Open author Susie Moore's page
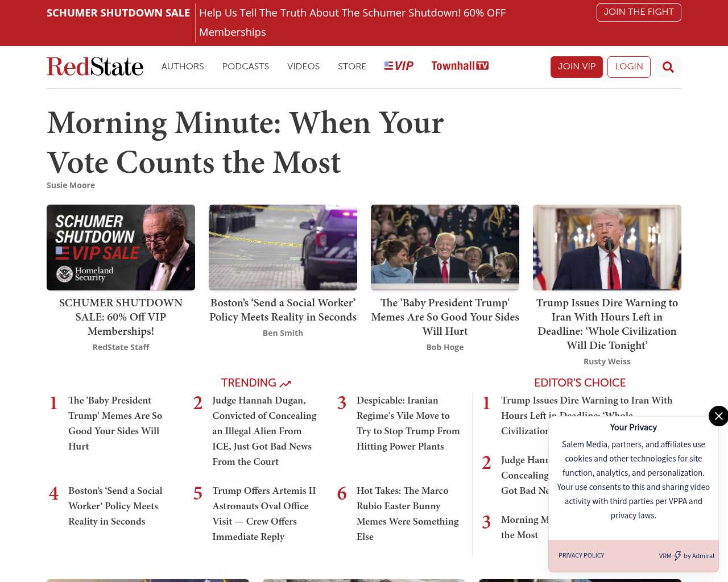 point(71,185)
